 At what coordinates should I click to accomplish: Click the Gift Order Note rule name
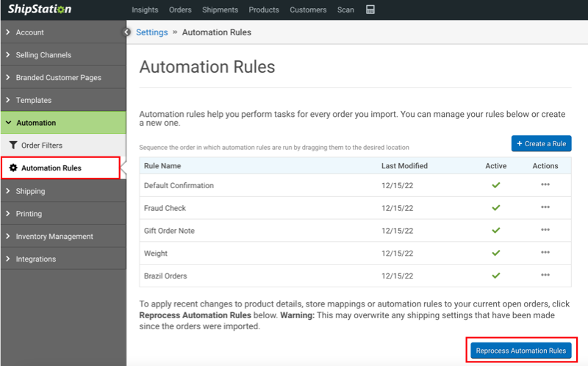(169, 231)
